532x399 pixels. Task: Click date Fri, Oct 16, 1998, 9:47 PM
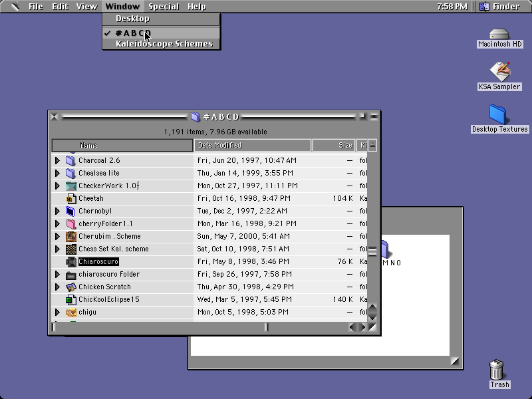pyautogui.click(x=244, y=198)
